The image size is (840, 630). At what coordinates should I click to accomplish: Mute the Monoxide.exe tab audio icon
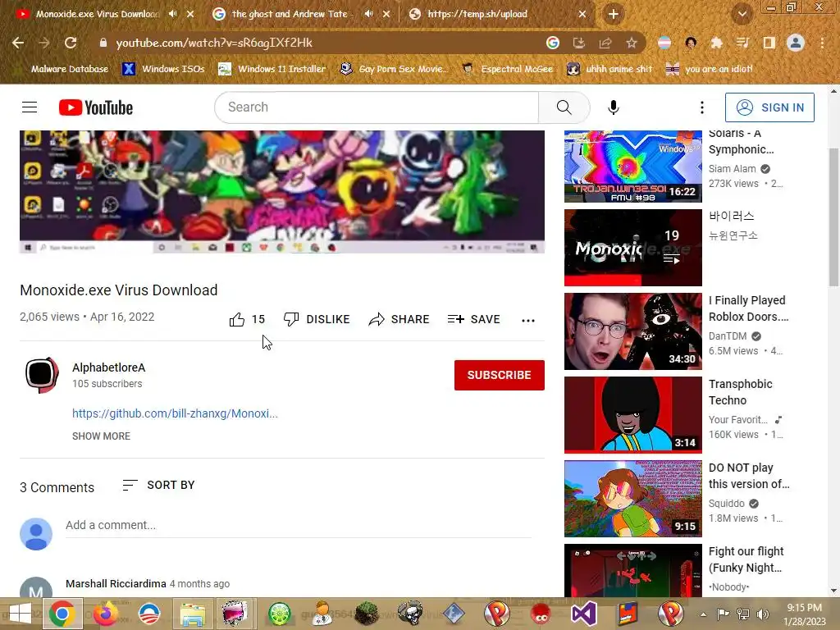point(172,14)
